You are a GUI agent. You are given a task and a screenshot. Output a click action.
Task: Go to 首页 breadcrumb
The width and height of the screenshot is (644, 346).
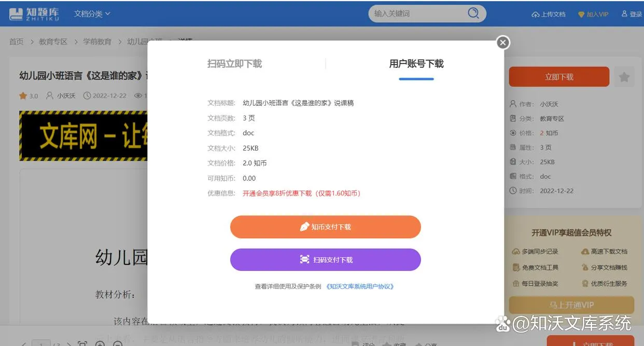[16, 41]
